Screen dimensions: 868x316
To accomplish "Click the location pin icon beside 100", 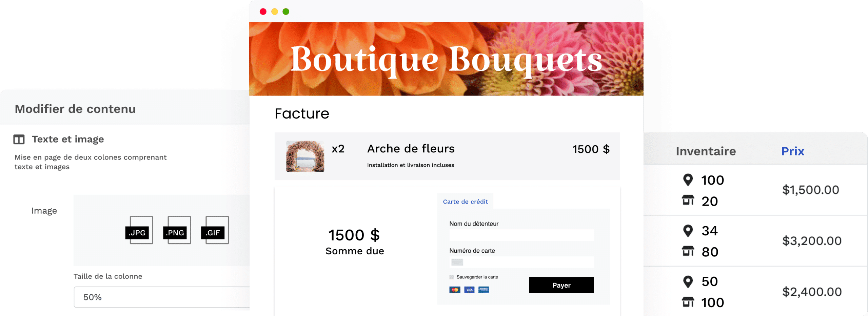I will (x=688, y=180).
